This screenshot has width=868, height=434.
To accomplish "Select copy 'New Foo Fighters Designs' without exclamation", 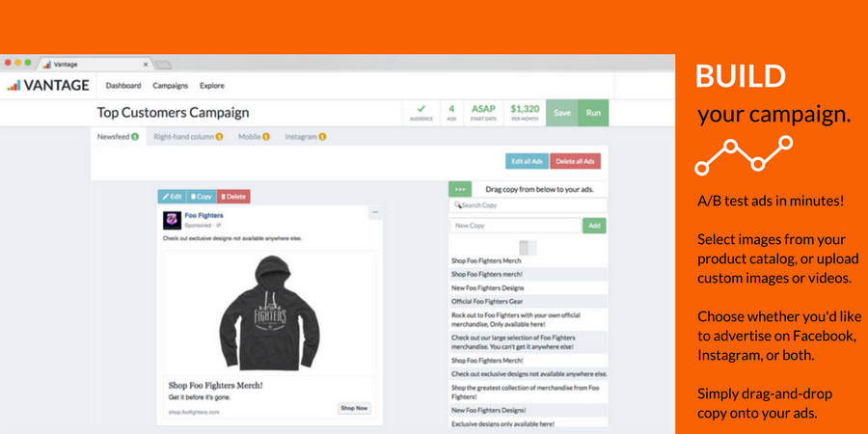I will pos(529,287).
